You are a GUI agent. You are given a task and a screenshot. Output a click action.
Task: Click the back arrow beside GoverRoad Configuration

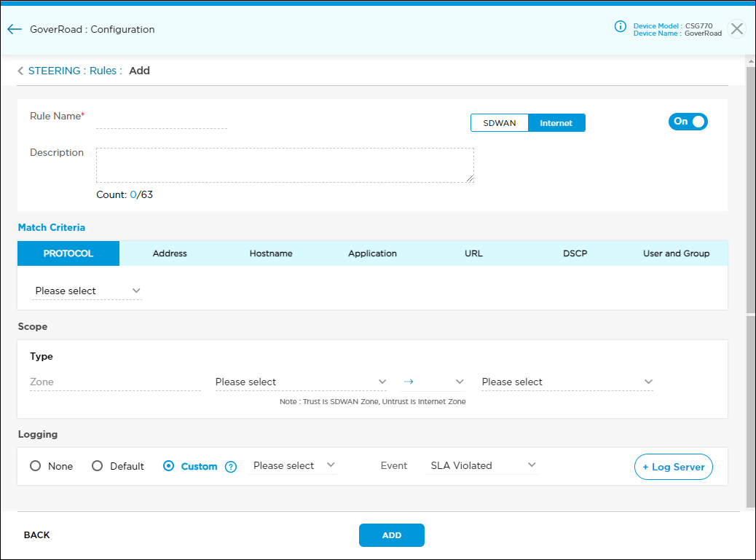(x=15, y=30)
